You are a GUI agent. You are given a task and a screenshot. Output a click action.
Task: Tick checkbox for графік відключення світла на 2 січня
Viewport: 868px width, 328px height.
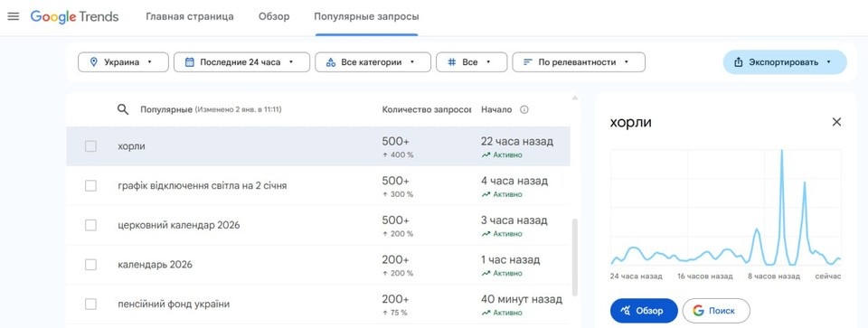pos(90,186)
